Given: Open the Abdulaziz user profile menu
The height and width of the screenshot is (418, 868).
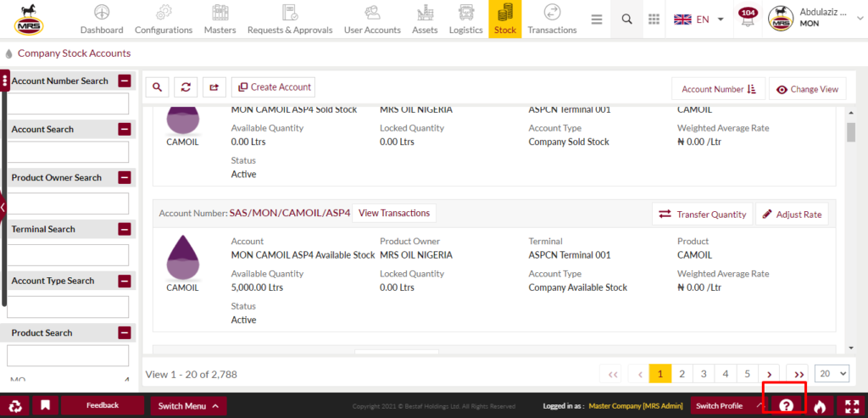Looking at the screenshot, I should (815, 19).
